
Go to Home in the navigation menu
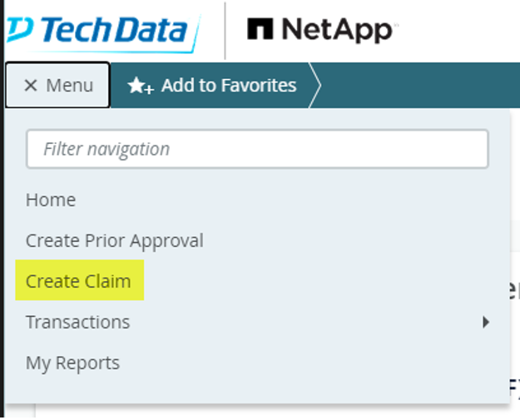51,200
